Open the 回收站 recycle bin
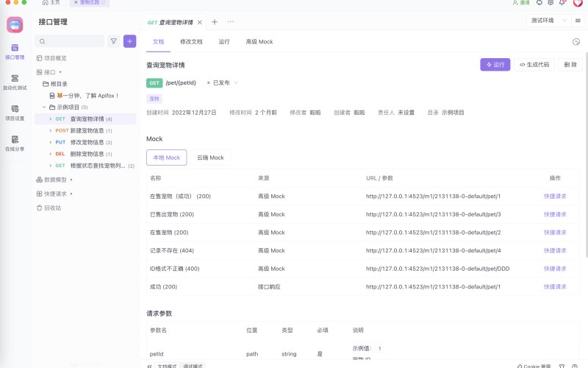 click(49, 208)
